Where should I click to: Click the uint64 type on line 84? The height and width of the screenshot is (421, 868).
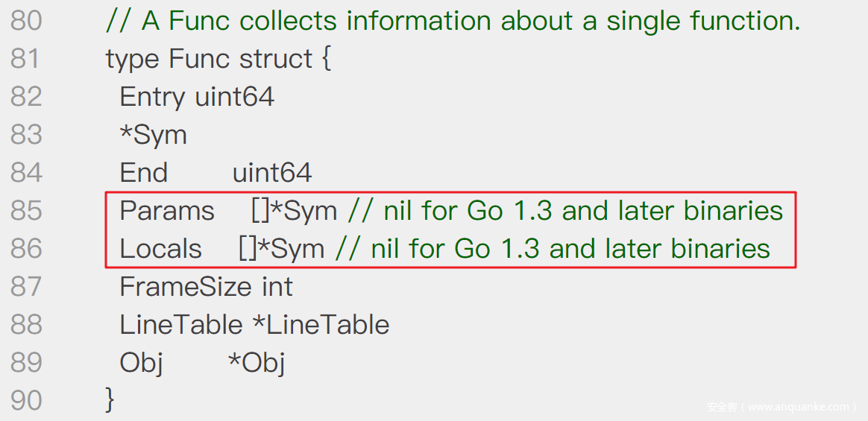(271, 173)
